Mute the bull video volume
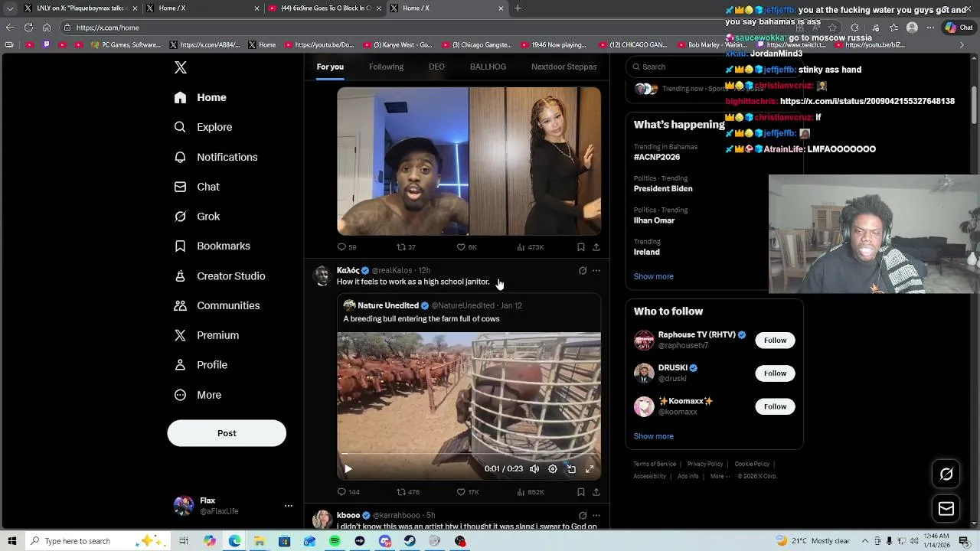980x551 pixels. coord(534,469)
